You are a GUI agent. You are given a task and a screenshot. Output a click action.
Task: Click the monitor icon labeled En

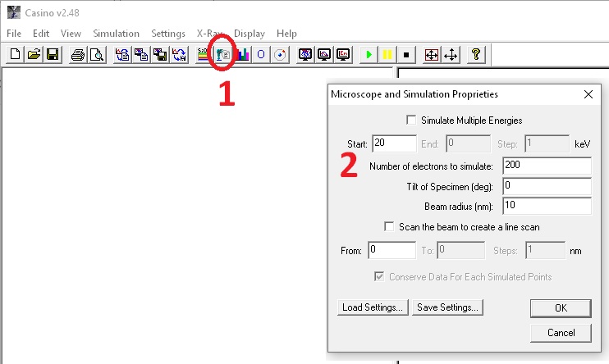coord(343,54)
